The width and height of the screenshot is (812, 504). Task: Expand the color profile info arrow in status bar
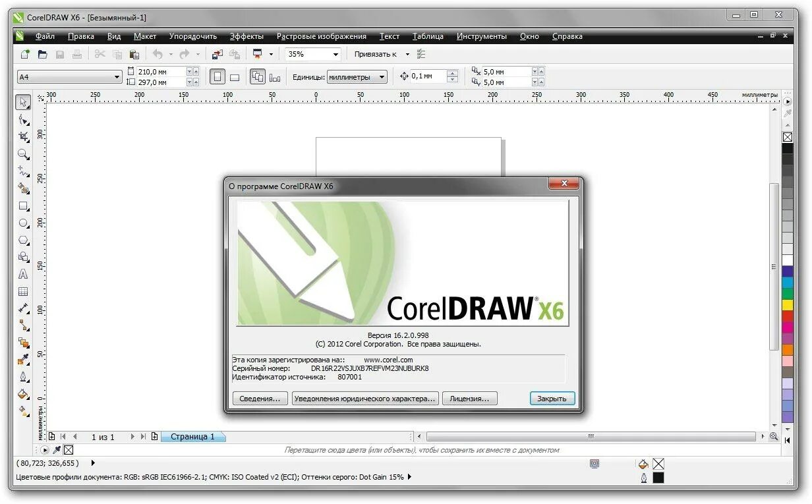(x=409, y=477)
